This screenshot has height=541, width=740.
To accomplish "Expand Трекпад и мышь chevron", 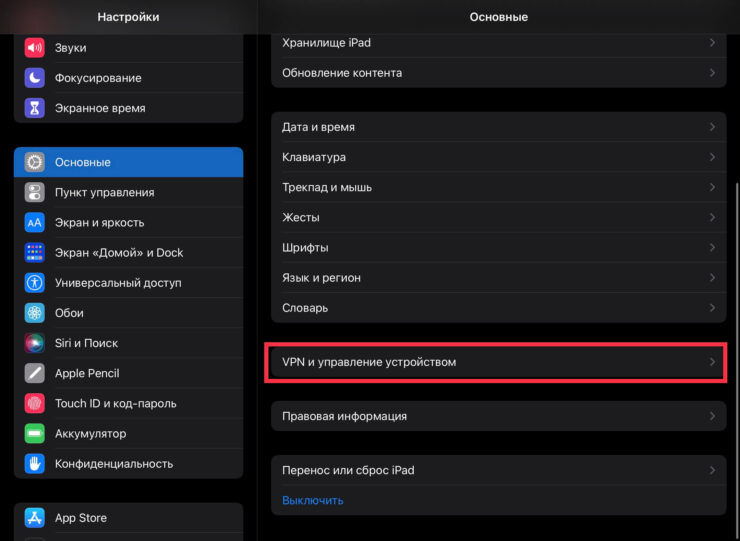I will pyautogui.click(x=712, y=187).
